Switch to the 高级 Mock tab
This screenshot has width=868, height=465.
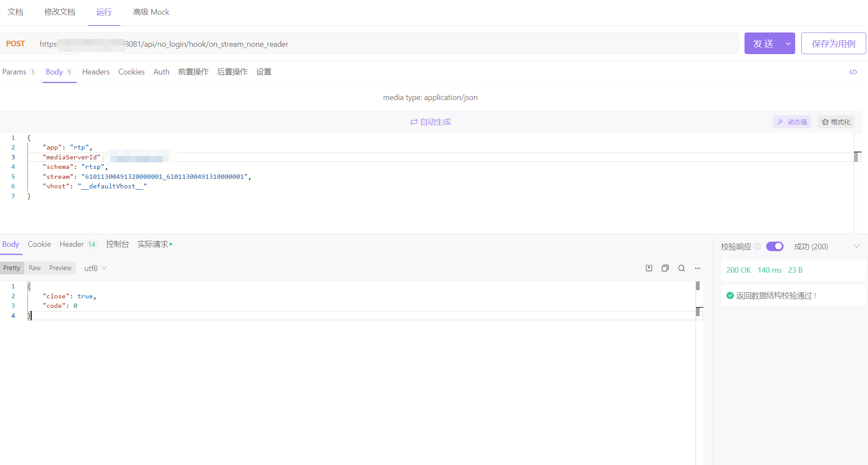pos(151,12)
